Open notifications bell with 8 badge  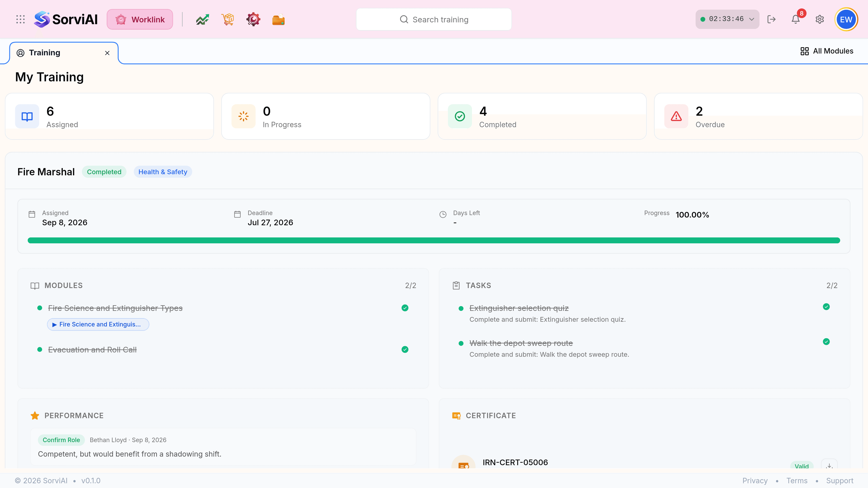[x=796, y=19]
